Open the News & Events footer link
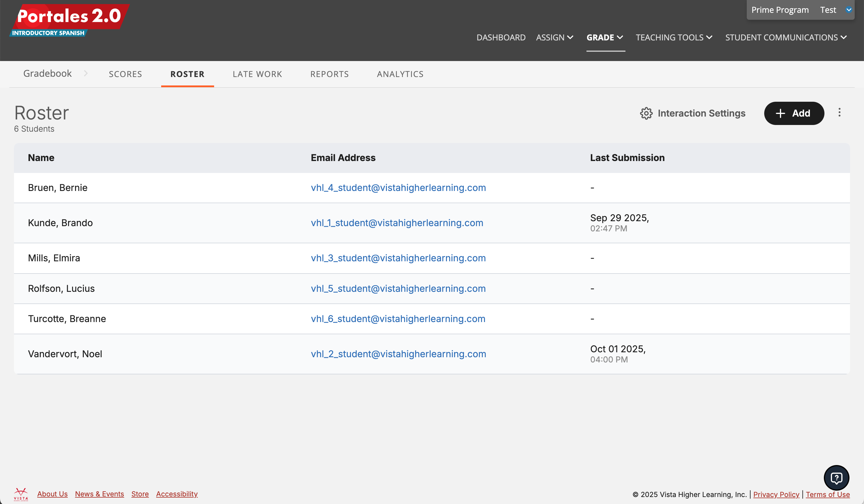This screenshot has height=504, width=864. tap(99, 494)
